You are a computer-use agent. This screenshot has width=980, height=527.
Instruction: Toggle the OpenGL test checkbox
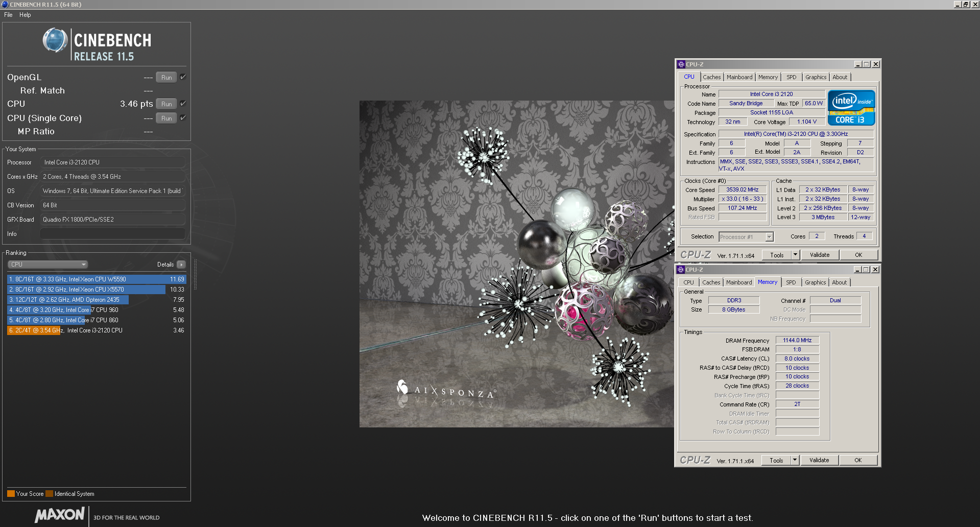(183, 77)
